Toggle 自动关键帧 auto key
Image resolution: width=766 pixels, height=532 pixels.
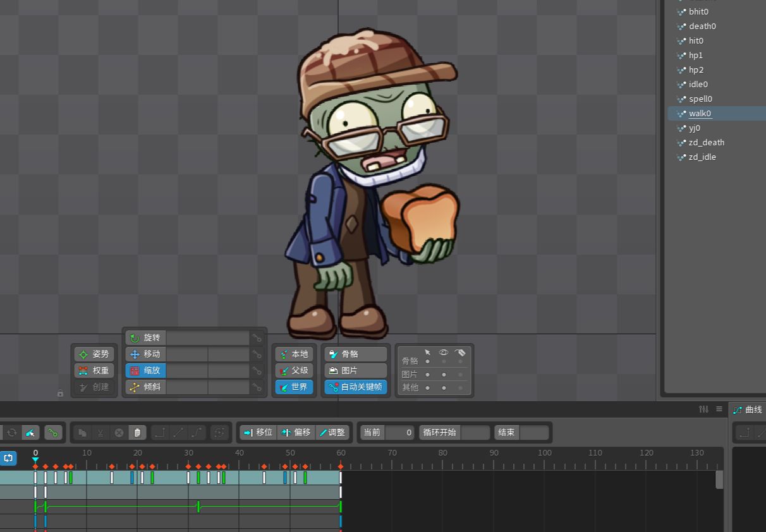coord(356,387)
